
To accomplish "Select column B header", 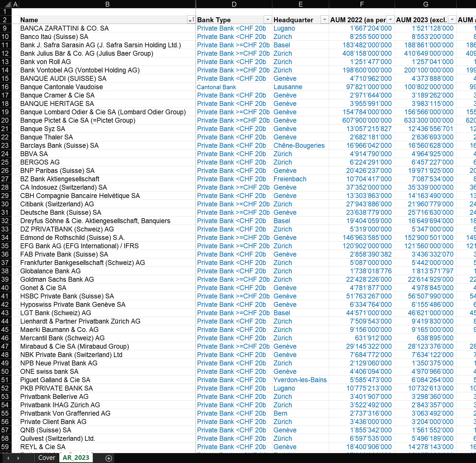I will 107,4.
